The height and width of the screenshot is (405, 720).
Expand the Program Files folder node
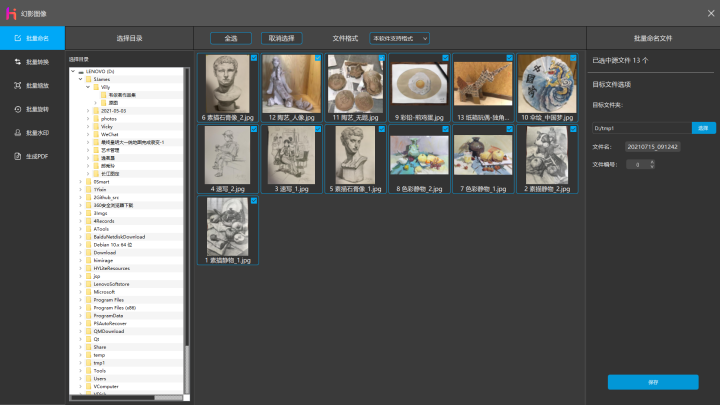[x=80, y=299]
